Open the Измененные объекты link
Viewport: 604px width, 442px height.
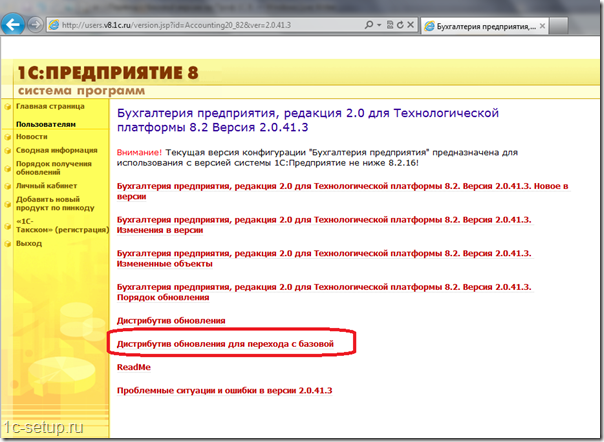click(324, 259)
